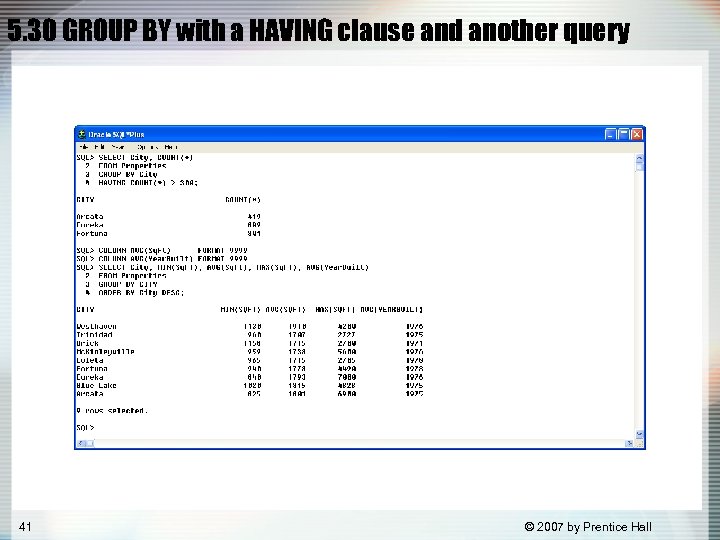Click the MAX(SQFT) column header
Screen dimensions: 720x540
[335, 310]
